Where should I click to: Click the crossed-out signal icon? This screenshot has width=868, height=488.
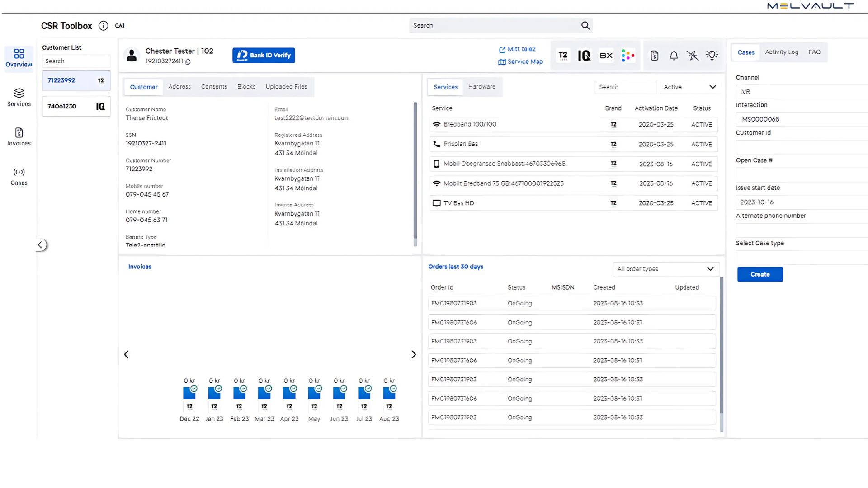click(693, 56)
